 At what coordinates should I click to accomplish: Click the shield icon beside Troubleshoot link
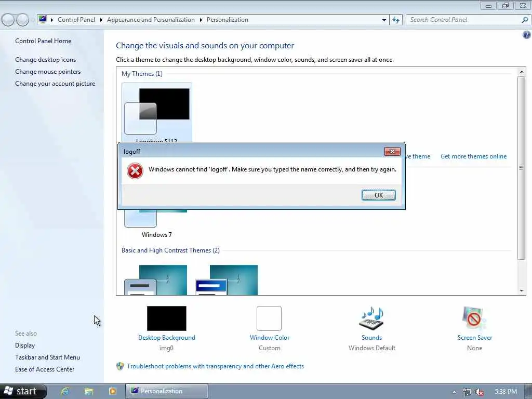[x=120, y=366]
